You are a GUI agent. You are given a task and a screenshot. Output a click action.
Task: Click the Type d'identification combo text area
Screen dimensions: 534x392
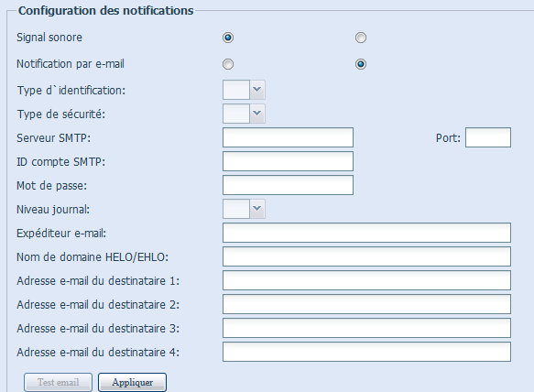[x=236, y=90]
